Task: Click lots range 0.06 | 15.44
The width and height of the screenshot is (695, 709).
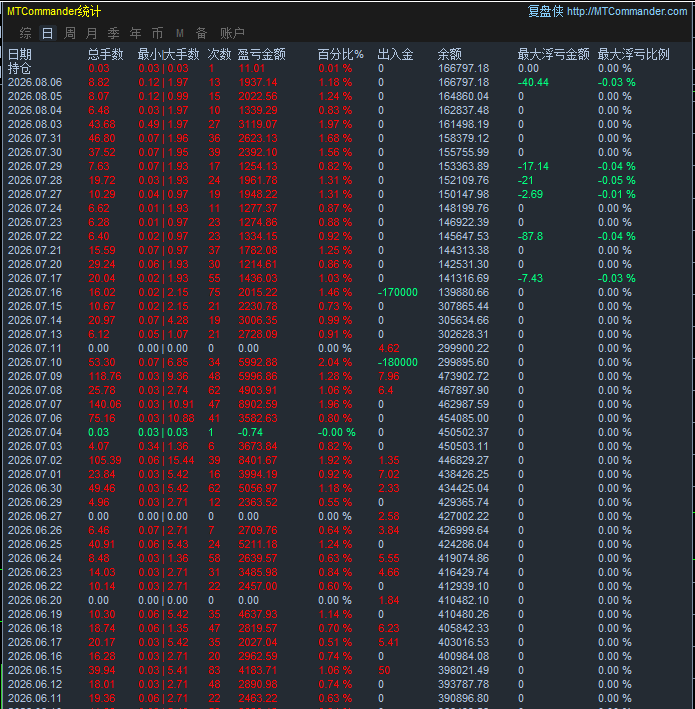Action: pos(166,461)
